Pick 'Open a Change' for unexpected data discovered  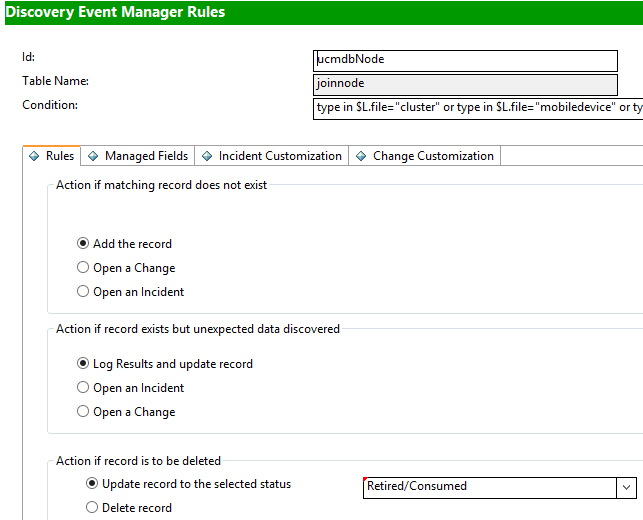click(84, 412)
